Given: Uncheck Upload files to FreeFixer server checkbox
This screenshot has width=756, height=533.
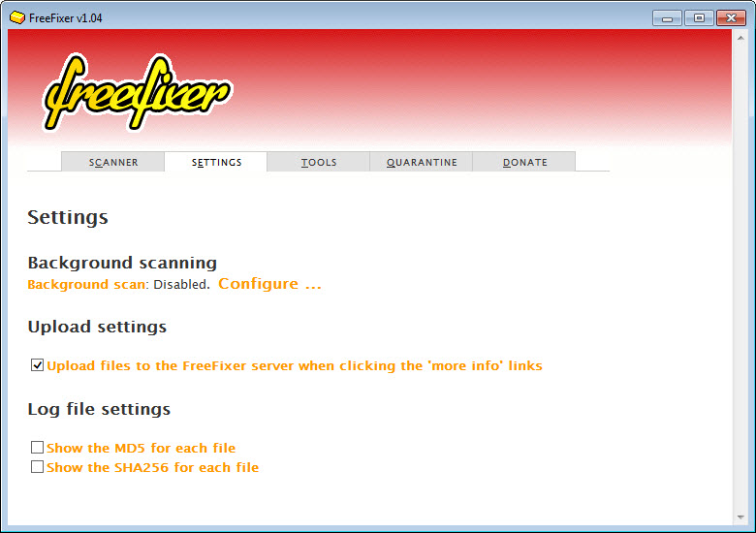Looking at the screenshot, I should (x=37, y=365).
